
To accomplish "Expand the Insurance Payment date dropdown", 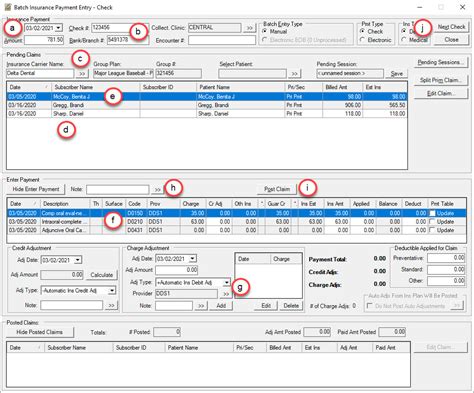I will coord(59,28).
